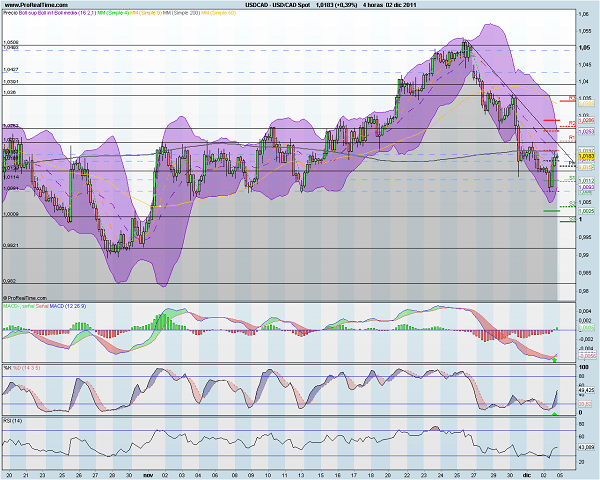Click the 43,089 RSI value label
The image size is (600, 480).
coord(586,447)
